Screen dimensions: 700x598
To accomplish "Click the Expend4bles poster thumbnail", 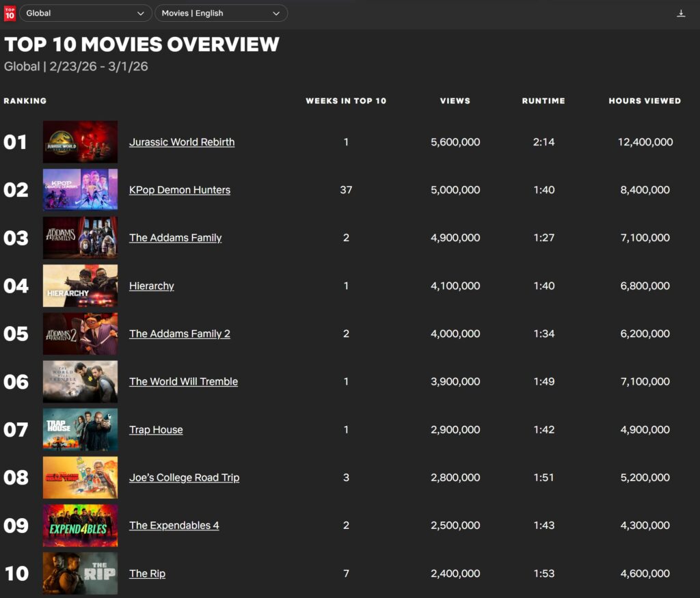I will (80, 526).
